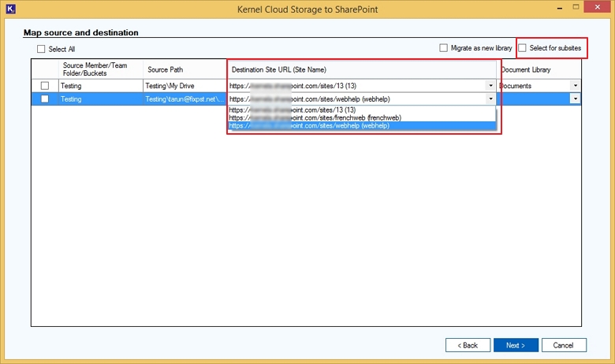Choose sites/13 (13) from dropdown list

(x=362, y=110)
